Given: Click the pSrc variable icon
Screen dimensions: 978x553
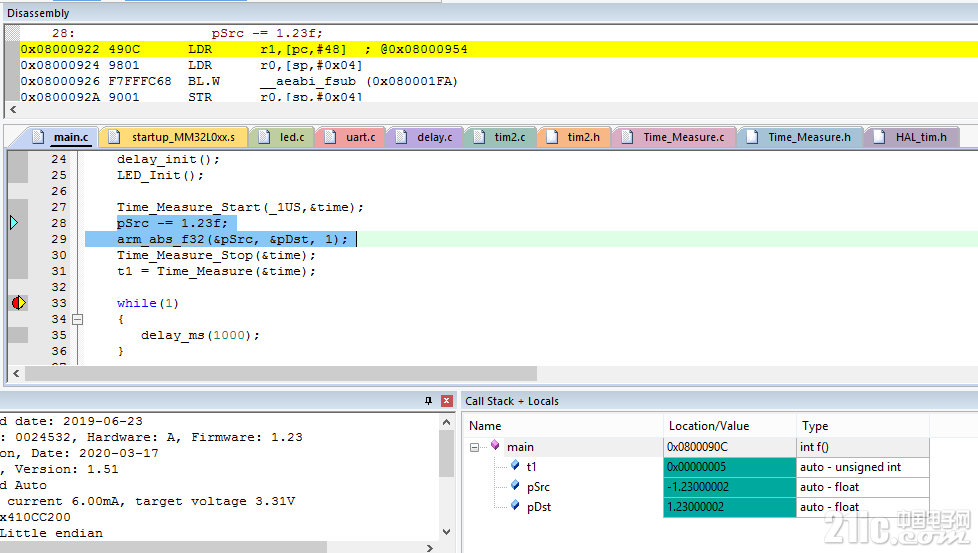Looking at the screenshot, I should 515,486.
